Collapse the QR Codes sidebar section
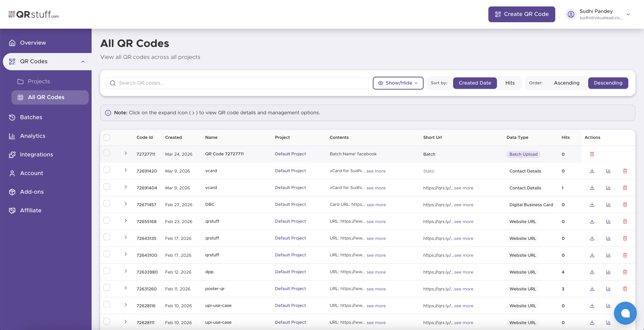The height and width of the screenshot is (330, 644). 83,62
